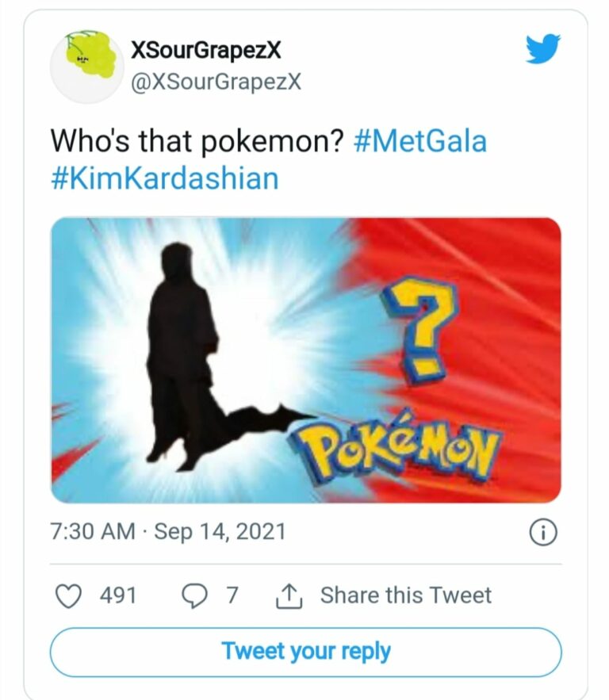Screen dimensions: 609x700
Task: Open the #KimKardashian hashtag link
Action: click(x=165, y=178)
